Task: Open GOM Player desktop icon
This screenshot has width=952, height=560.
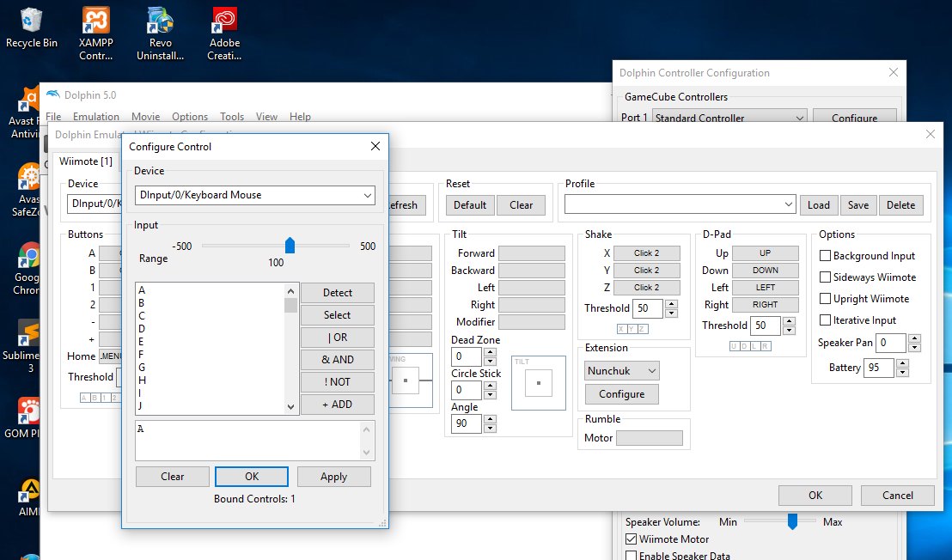Action: point(23,418)
